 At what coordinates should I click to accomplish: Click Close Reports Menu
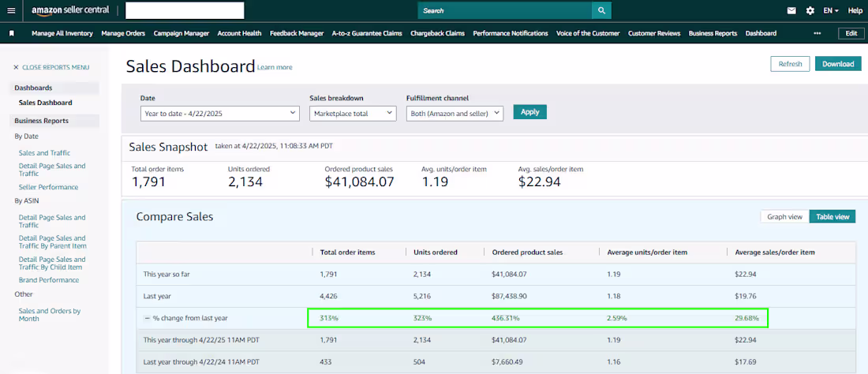(55, 68)
